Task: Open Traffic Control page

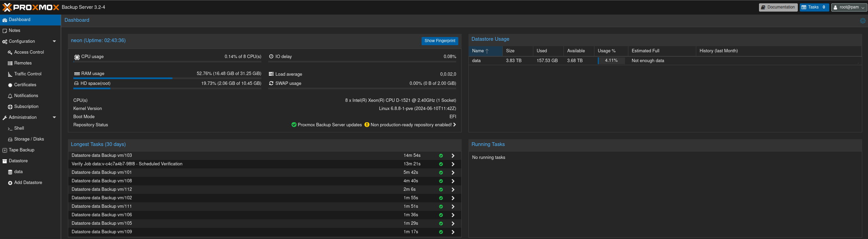Action: pos(27,74)
